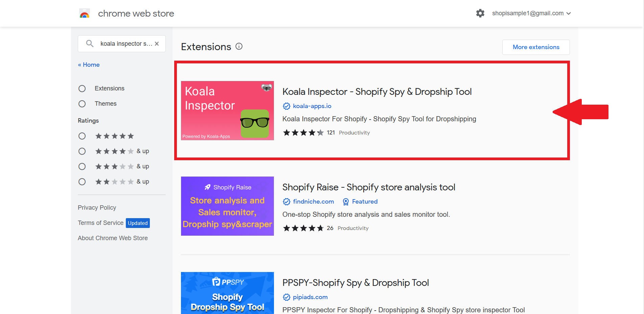Screen dimensions: 644x314
Task: Open PPSPY-Shopify Spy & Dropship Tool title
Action: coord(355,283)
